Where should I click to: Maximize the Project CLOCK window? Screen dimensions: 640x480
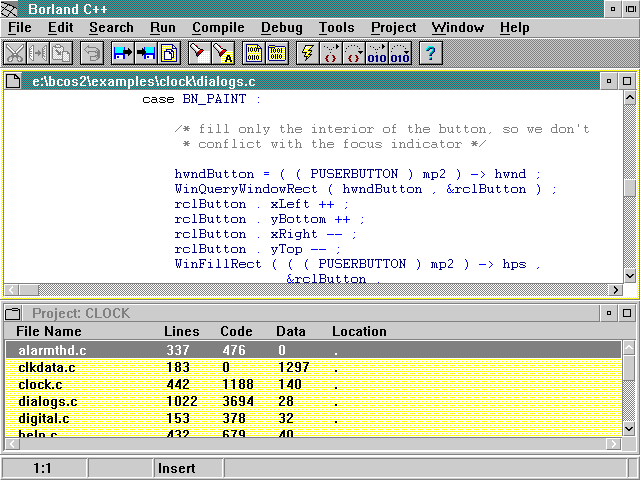coord(627,313)
